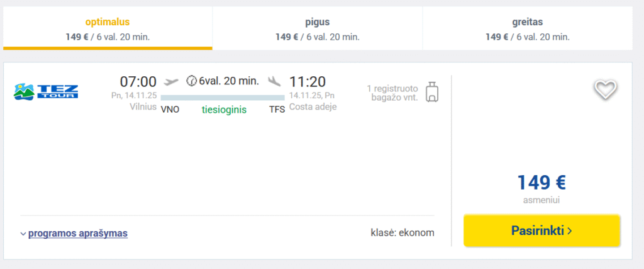Open the greitas sorting tab
644x269 pixels.
point(527,29)
